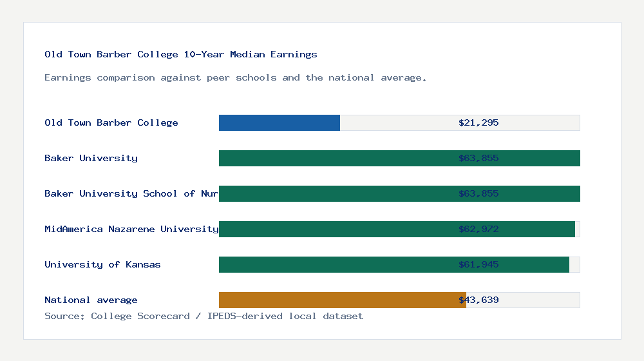
Task: Select the 'National average' row label
Action: click(x=91, y=300)
